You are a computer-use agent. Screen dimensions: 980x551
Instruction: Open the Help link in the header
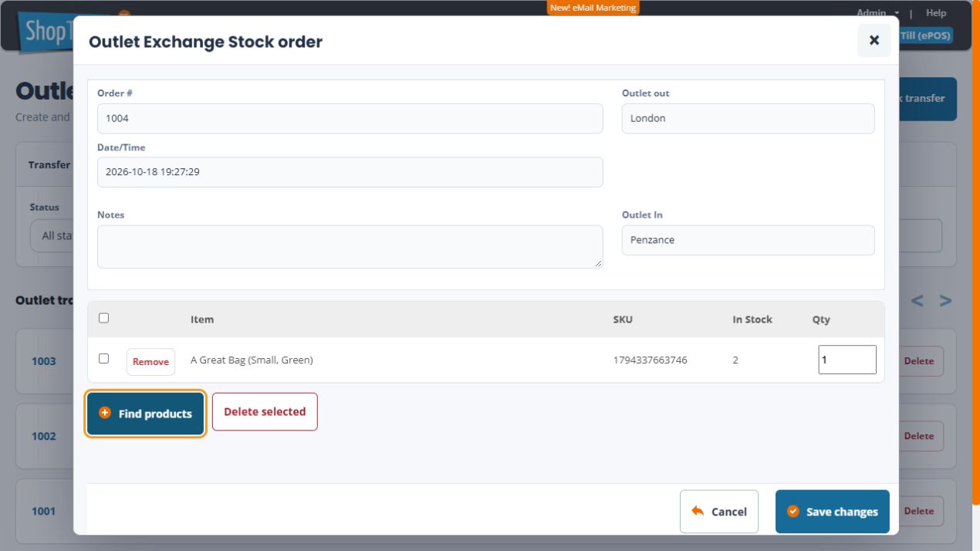point(936,13)
